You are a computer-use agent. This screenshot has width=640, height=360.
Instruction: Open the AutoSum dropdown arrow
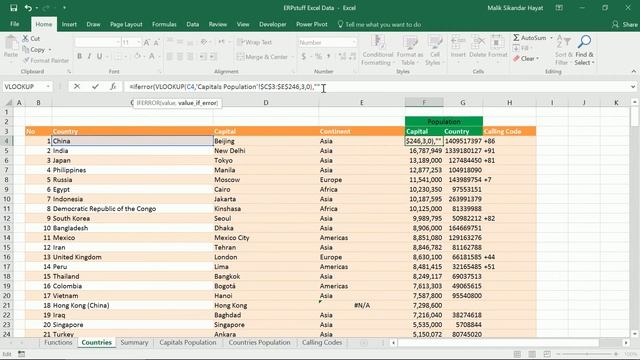[x=551, y=38]
